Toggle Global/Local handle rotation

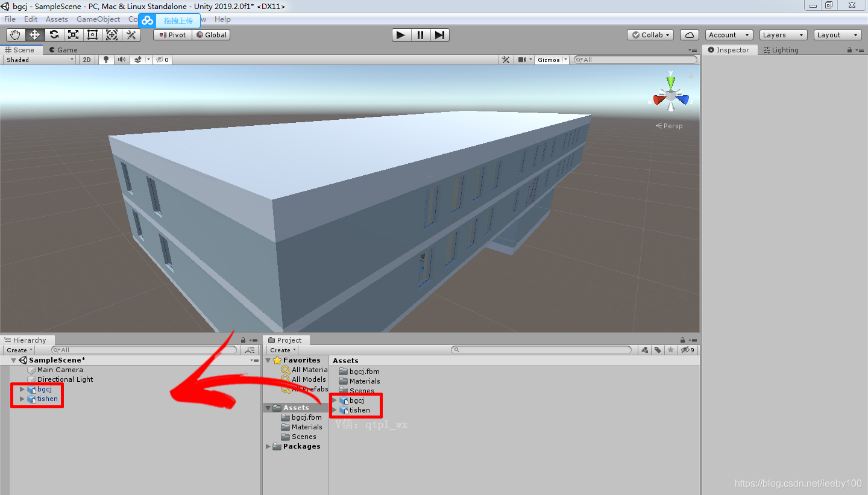[211, 35]
